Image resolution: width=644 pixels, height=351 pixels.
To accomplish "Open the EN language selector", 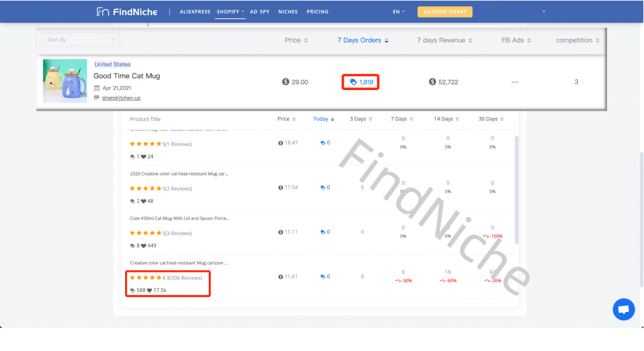I will coord(398,12).
